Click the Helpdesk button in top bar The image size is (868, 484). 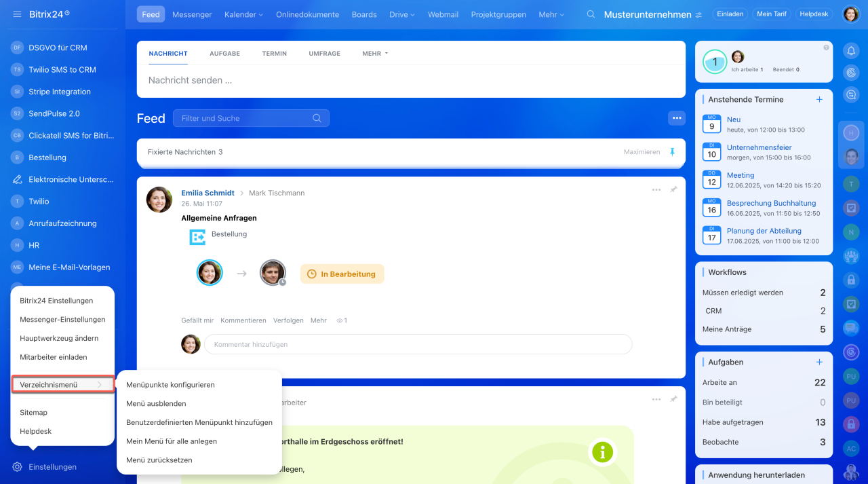(x=814, y=14)
